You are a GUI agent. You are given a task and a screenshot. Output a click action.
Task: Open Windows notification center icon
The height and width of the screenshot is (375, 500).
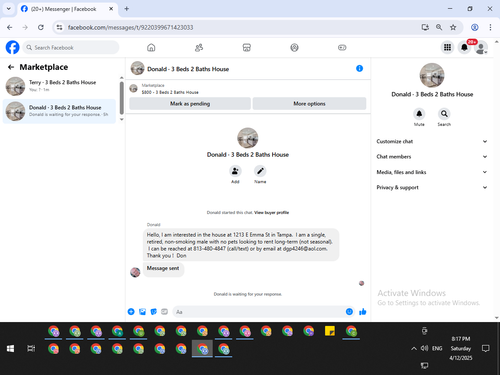pyautogui.click(x=486, y=349)
